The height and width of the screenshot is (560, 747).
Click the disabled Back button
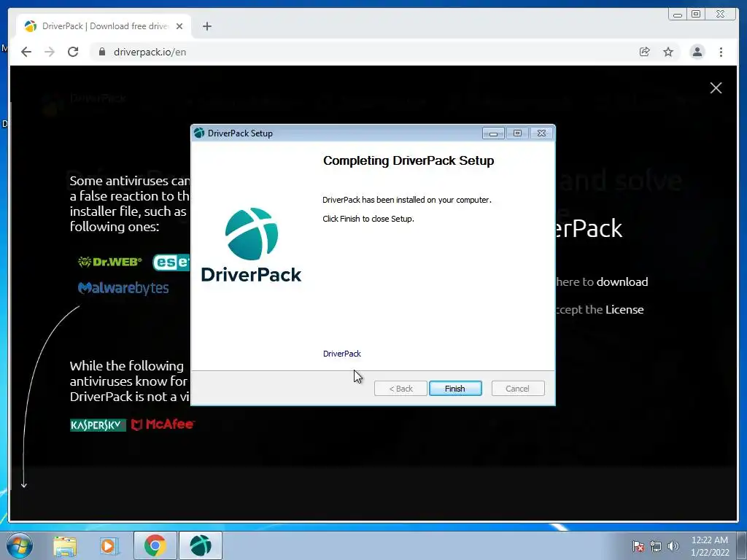[400, 389]
